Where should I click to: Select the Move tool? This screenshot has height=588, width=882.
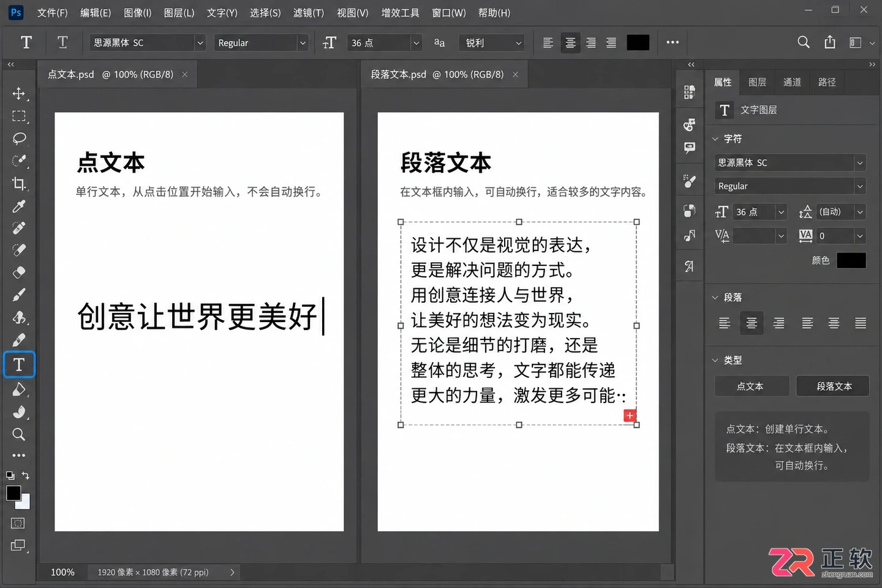(19, 93)
